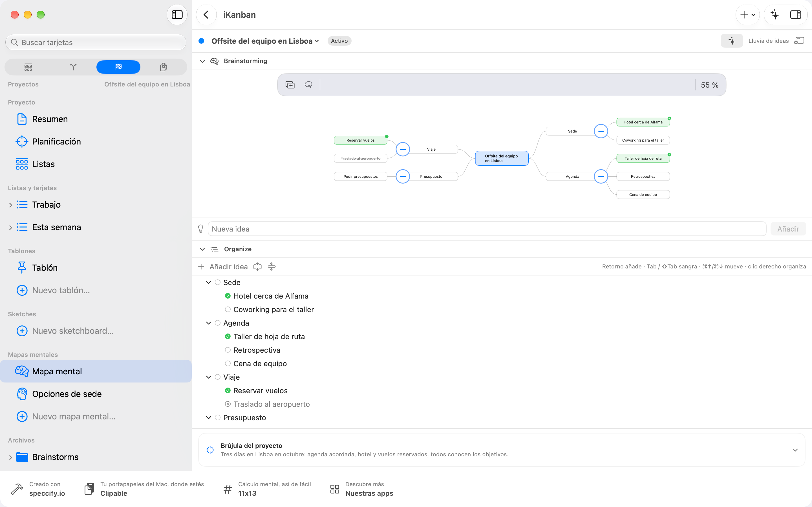812x507 pixels.
Task: Go back with the arrow button
Action: point(206,15)
